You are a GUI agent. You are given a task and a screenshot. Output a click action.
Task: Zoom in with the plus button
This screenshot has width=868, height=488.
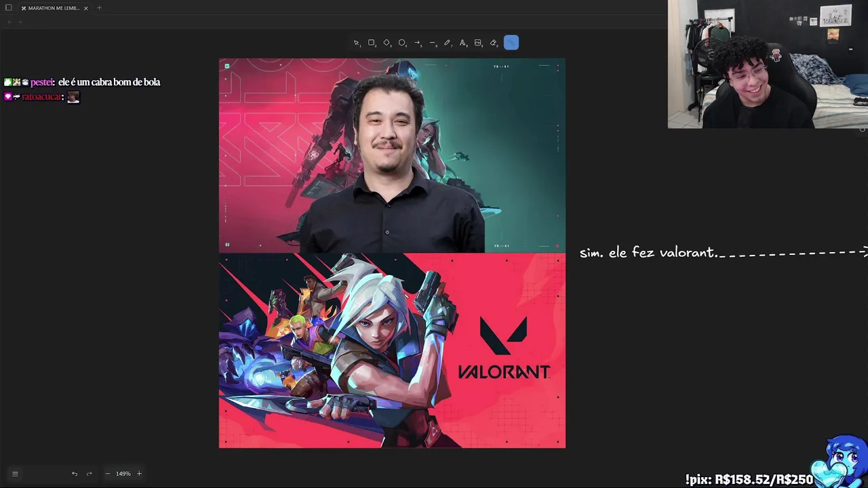point(139,474)
